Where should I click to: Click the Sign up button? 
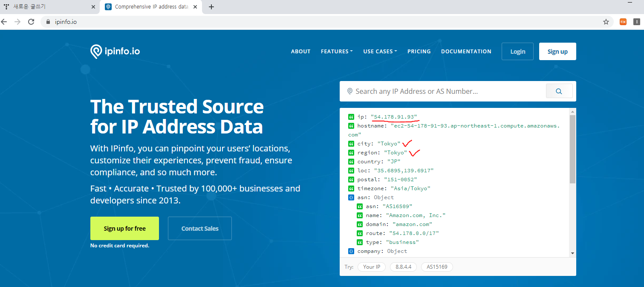tap(557, 51)
